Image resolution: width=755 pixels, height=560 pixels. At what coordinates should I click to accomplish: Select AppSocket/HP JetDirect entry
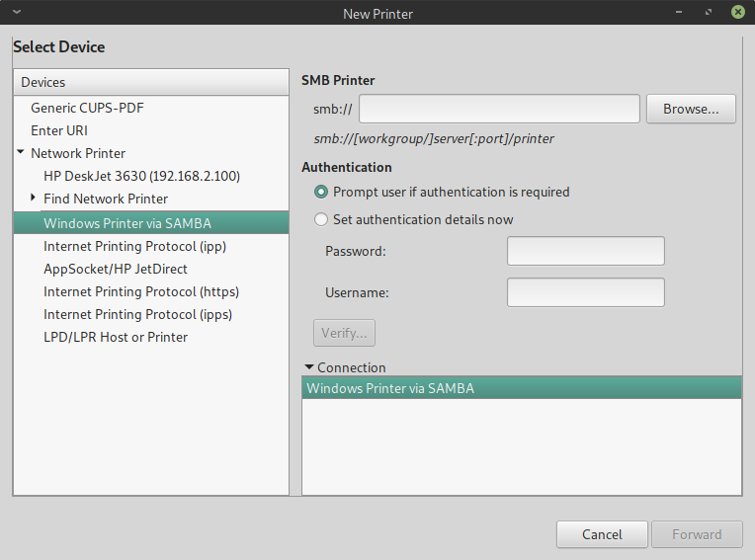coord(115,269)
